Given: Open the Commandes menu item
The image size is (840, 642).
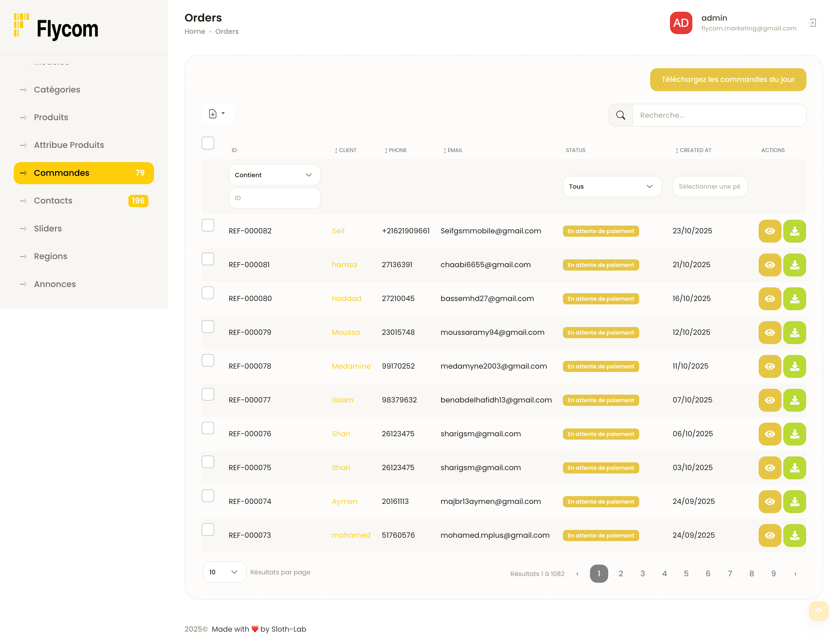Looking at the screenshot, I should pos(84,173).
